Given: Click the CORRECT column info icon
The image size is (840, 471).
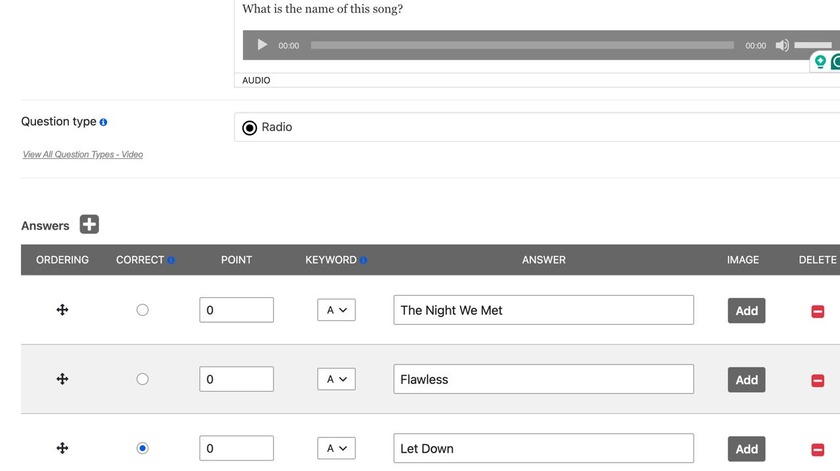Looking at the screenshot, I should [171, 260].
